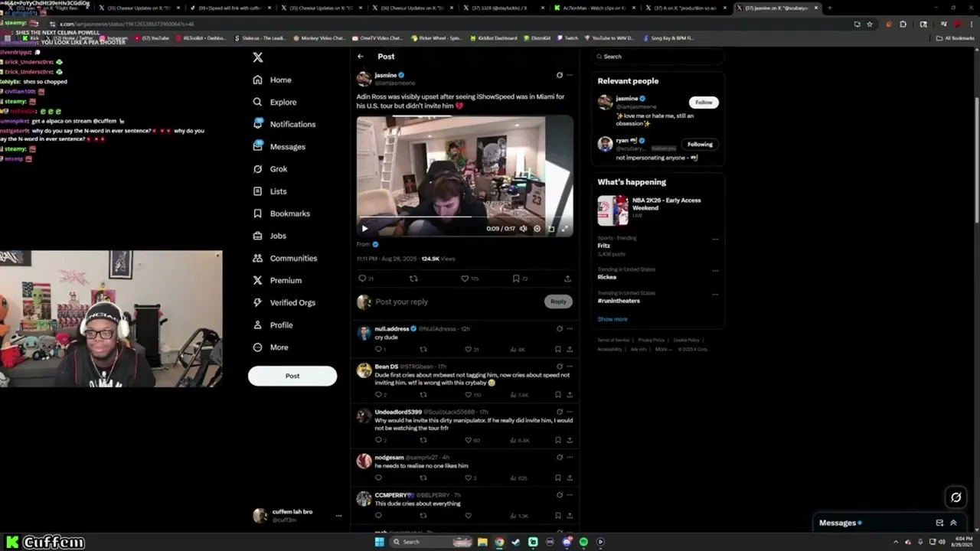Image resolution: width=980 pixels, height=551 pixels.
Task: Repost jasmine's post
Action: point(413,279)
